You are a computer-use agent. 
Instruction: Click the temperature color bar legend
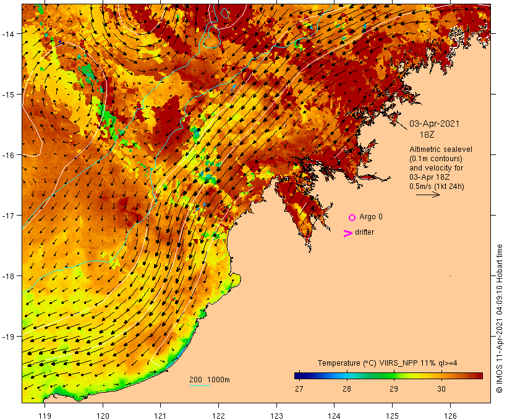(x=388, y=376)
